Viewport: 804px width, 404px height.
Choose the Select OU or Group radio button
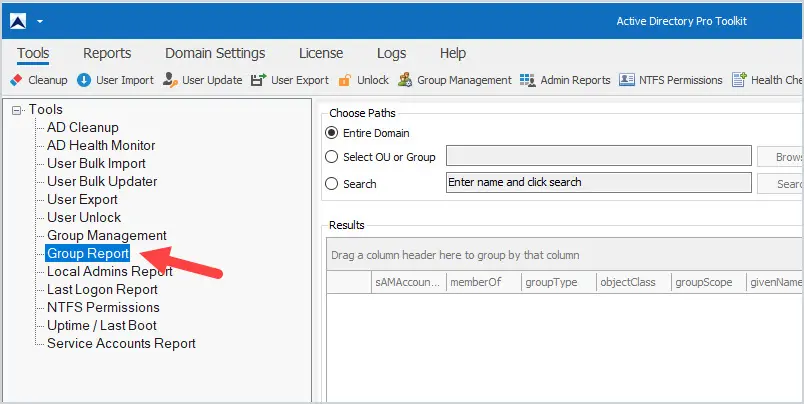(x=332, y=157)
